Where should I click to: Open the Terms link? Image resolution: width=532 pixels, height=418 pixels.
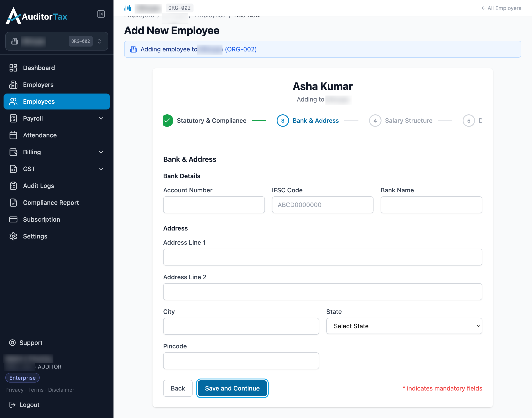[x=36, y=390]
